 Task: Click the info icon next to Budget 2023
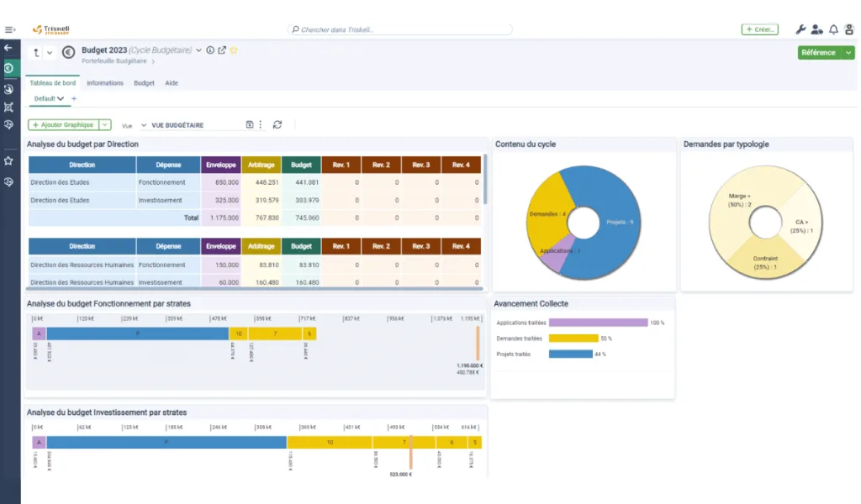pos(210,50)
